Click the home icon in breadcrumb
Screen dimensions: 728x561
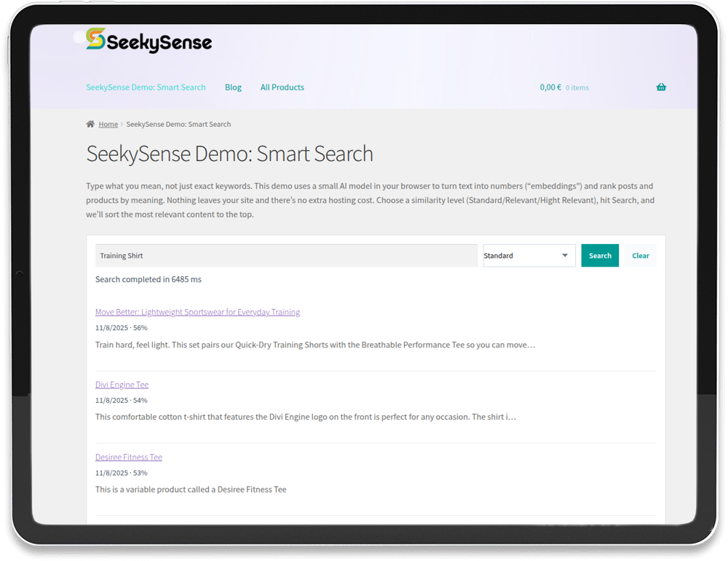pyautogui.click(x=90, y=124)
